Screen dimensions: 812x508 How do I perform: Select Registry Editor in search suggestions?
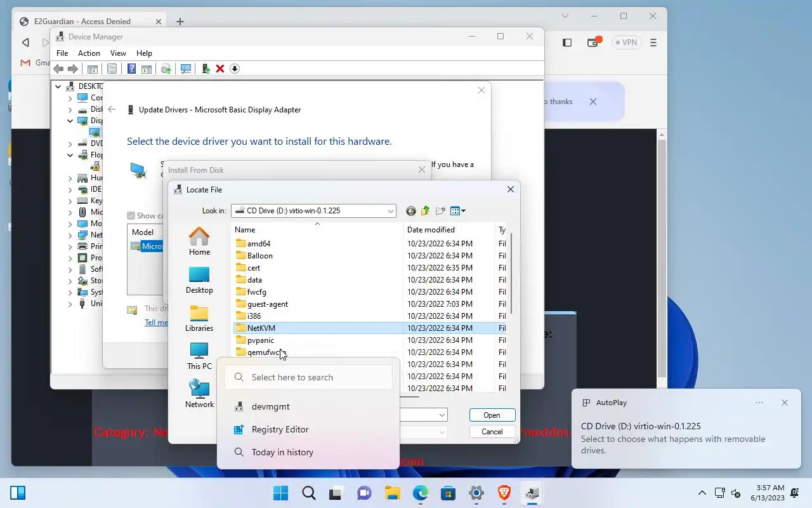coord(308,429)
